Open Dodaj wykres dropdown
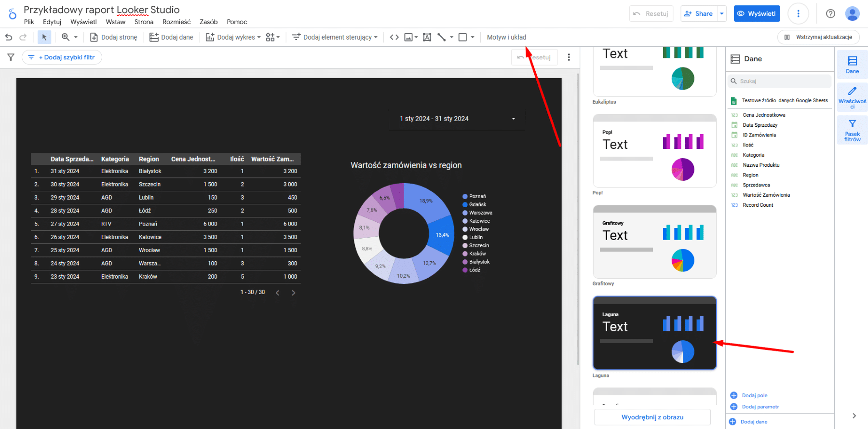 [233, 37]
